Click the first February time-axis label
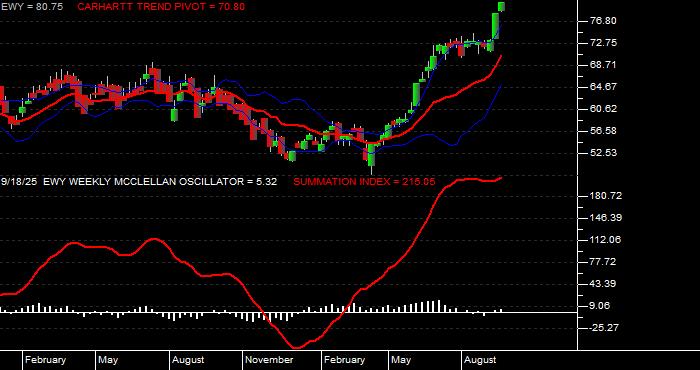 coord(45,360)
